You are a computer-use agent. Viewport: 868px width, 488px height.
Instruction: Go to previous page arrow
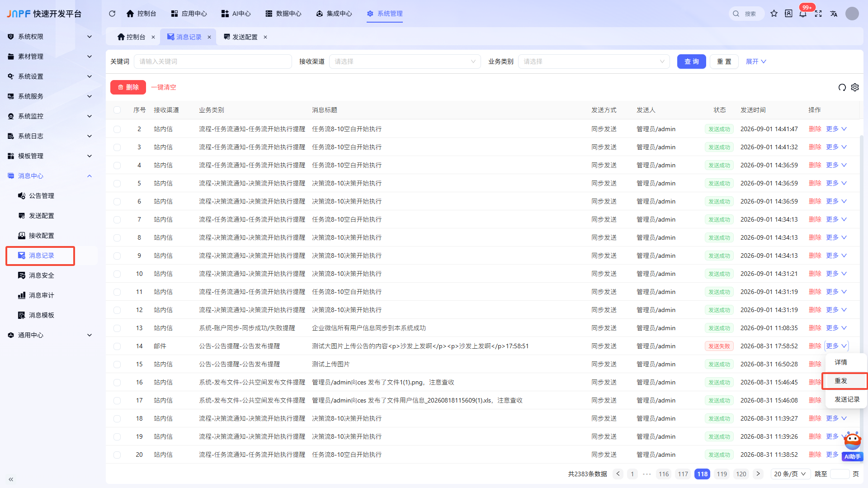(x=618, y=474)
